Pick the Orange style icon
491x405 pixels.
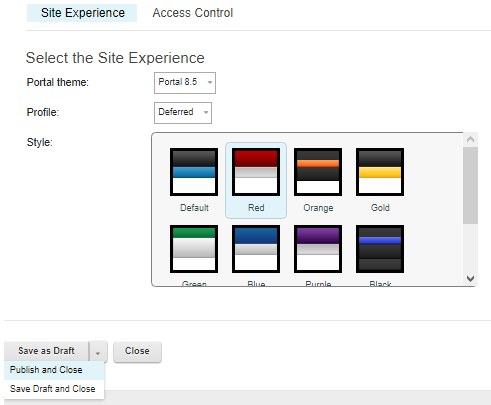pyautogui.click(x=318, y=172)
